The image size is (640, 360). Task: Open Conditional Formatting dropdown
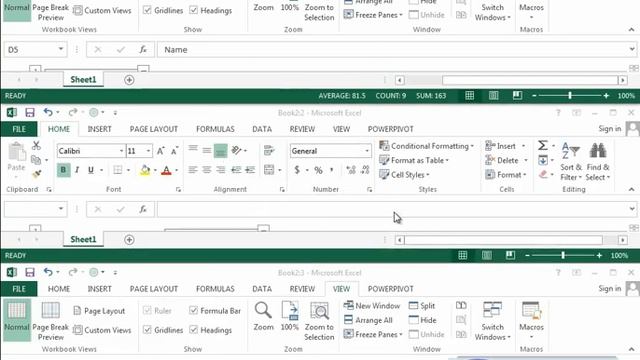[427, 146]
